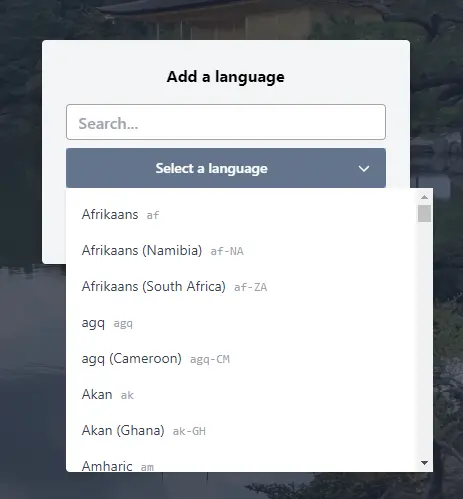This screenshot has width=463, height=499.
Task: Click the scrollbar up arrow
Action: (x=424, y=197)
